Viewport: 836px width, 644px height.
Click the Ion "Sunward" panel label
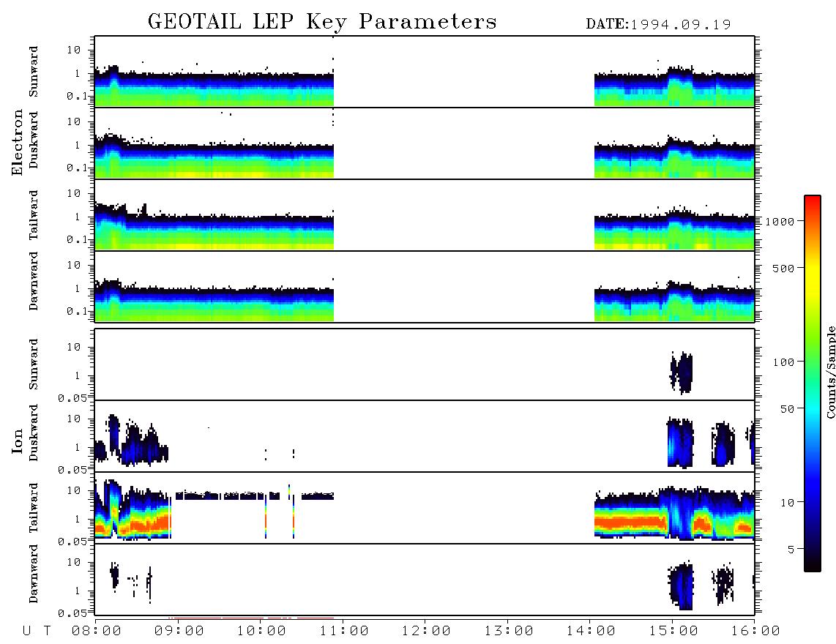click(x=34, y=364)
